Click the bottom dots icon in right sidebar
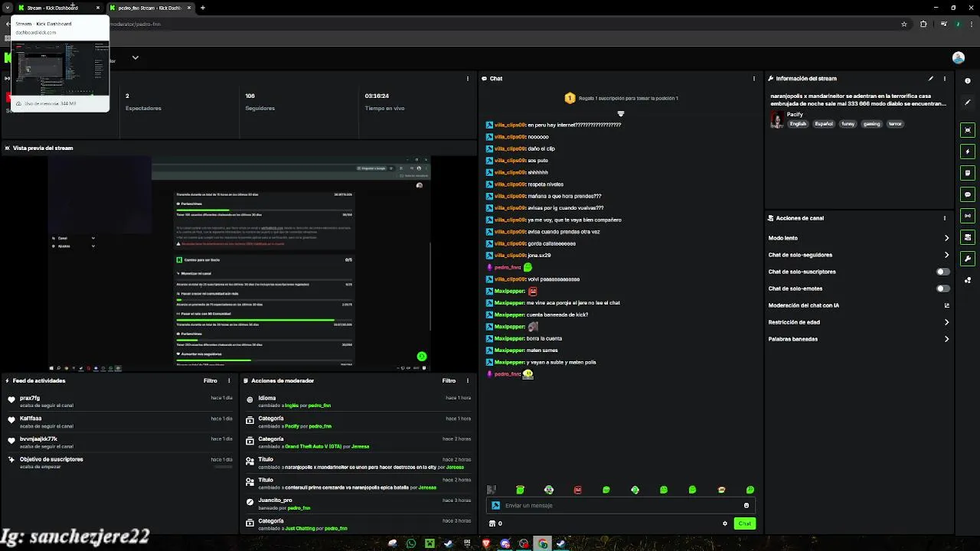980x551 pixels. point(968,280)
